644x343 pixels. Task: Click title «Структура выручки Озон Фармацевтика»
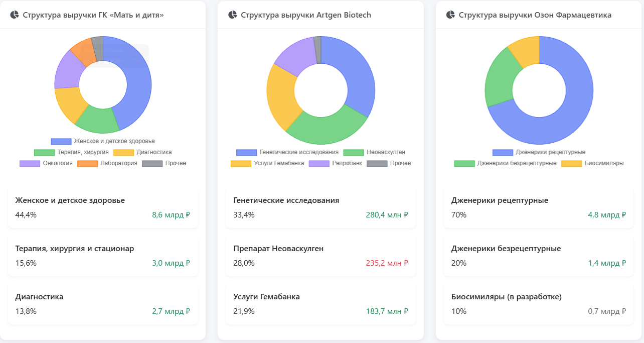[x=535, y=15]
